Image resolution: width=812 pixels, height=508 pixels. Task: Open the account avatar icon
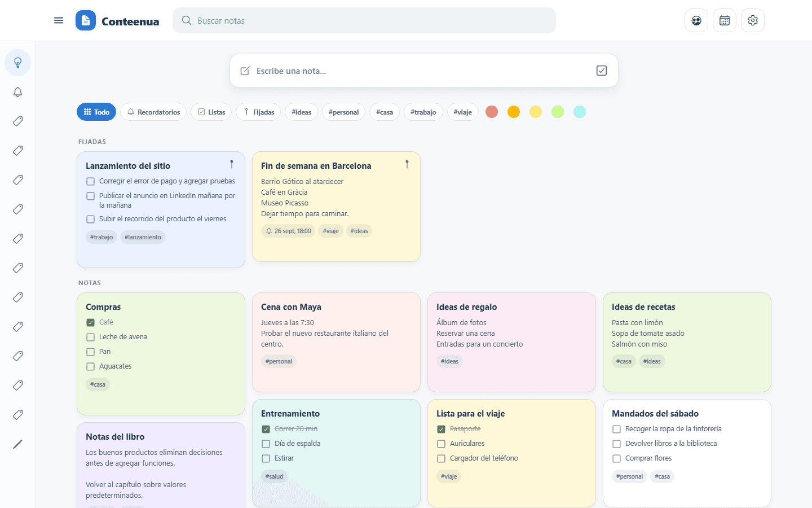(696, 20)
